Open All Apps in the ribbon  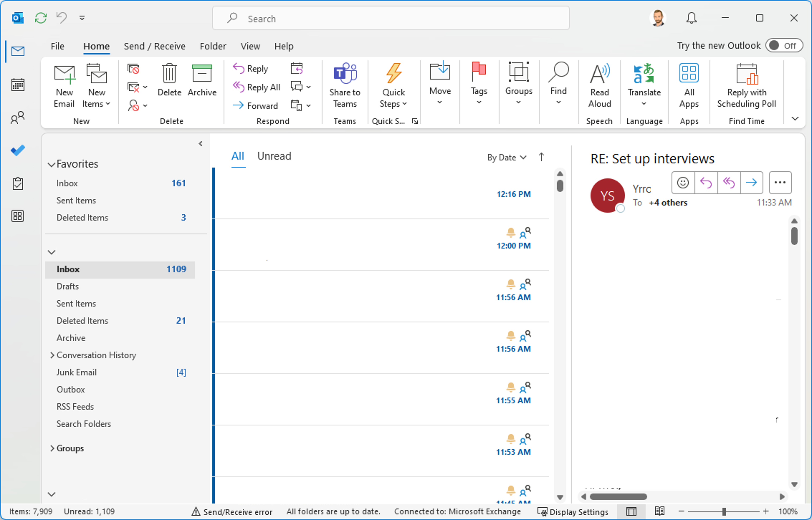(689, 86)
